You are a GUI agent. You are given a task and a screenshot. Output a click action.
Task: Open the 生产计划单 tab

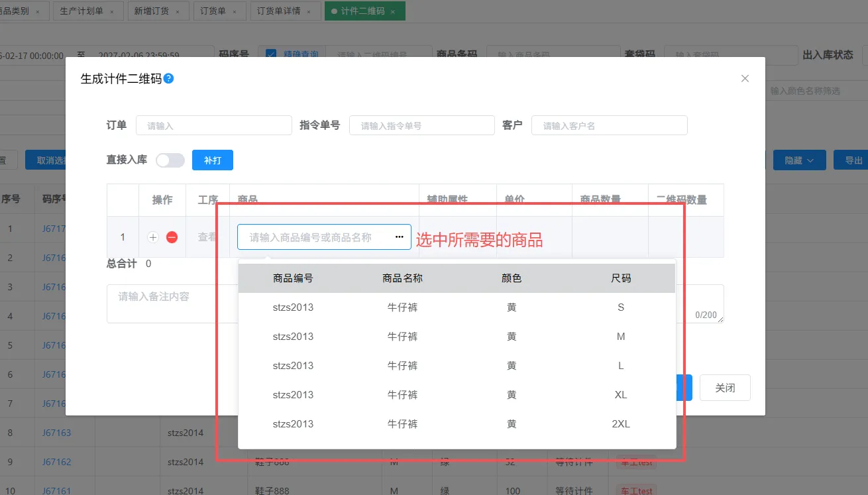click(81, 11)
